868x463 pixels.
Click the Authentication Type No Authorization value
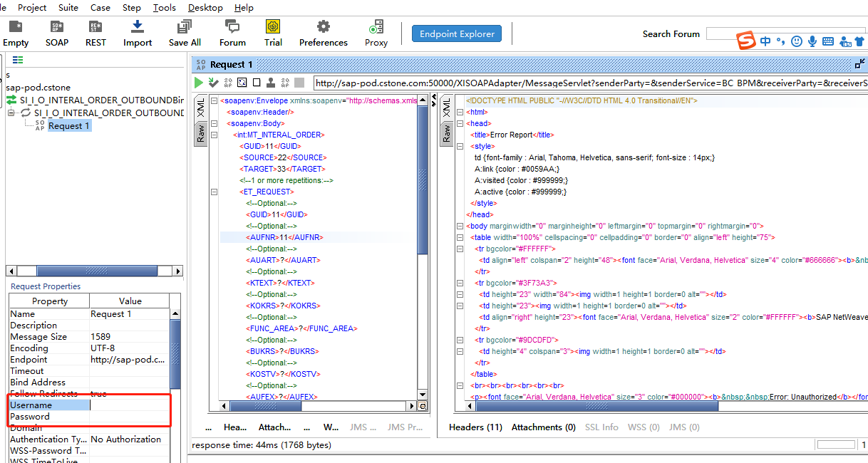pyautogui.click(x=129, y=439)
